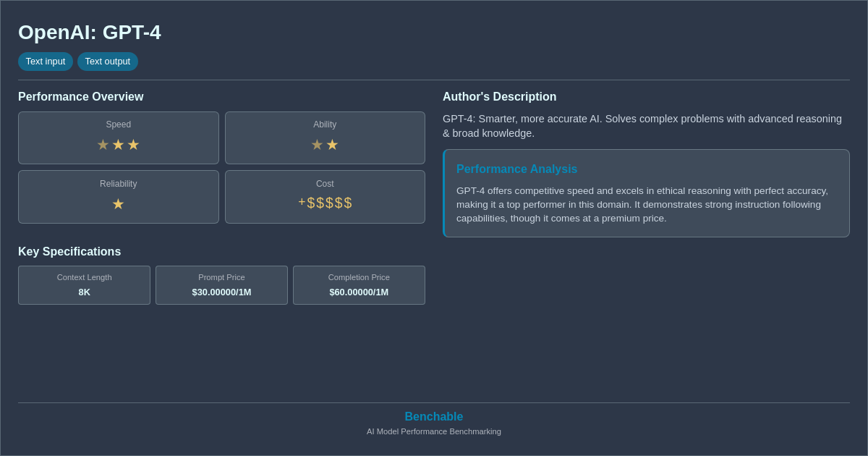Select the dollar-sign cost rating symbols

[330, 203]
